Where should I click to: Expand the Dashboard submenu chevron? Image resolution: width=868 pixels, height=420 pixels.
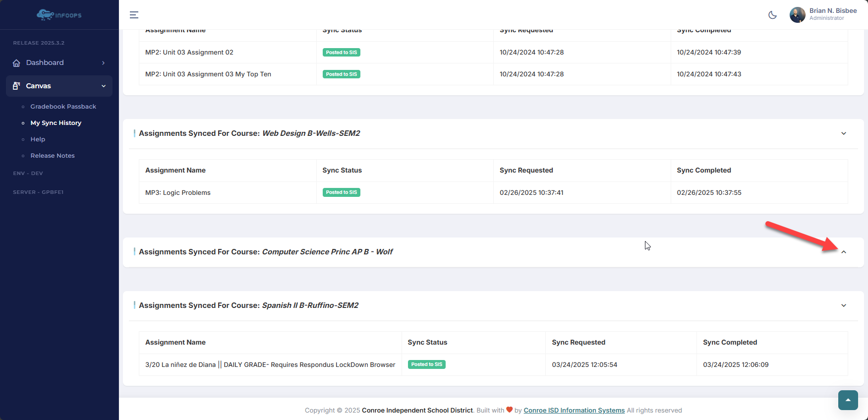[x=103, y=63]
